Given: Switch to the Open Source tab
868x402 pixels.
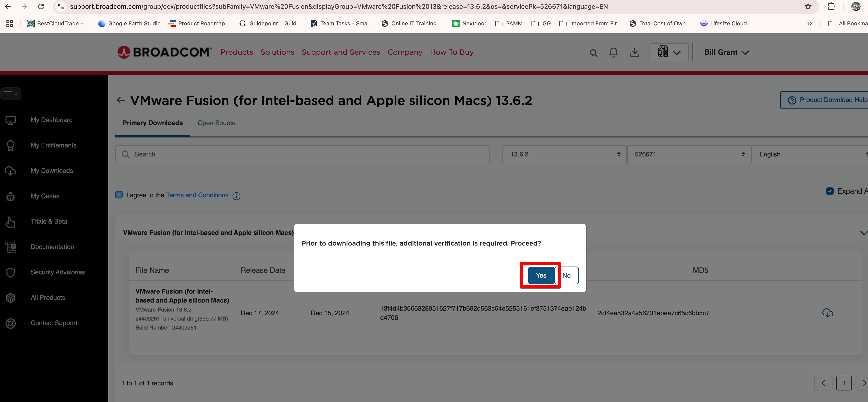Looking at the screenshot, I should coord(216,123).
